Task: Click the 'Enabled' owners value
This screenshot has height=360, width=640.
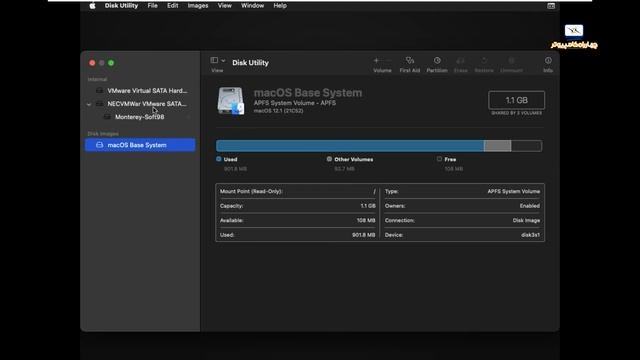Action: (529, 206)
